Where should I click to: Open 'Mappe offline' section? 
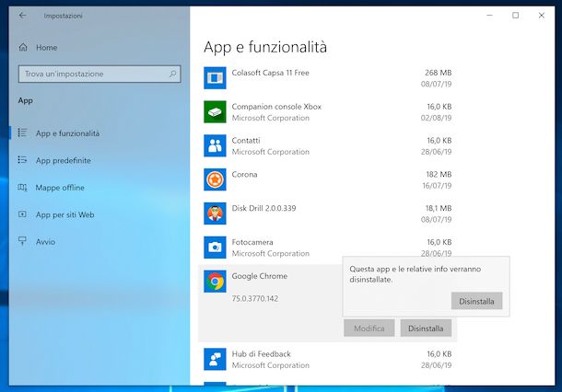(x=60, y=188)
